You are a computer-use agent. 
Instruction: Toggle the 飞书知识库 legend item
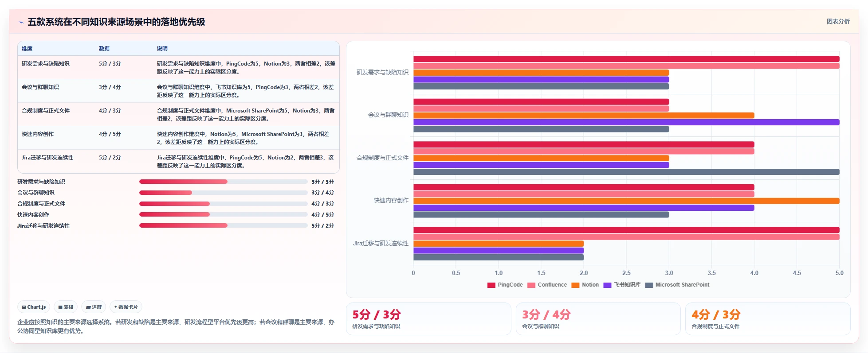click(622, 285)
